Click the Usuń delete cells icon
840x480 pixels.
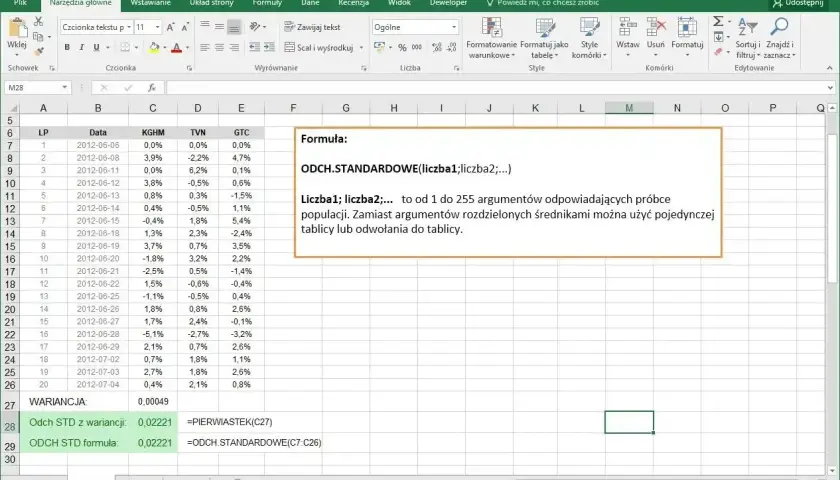656,27
